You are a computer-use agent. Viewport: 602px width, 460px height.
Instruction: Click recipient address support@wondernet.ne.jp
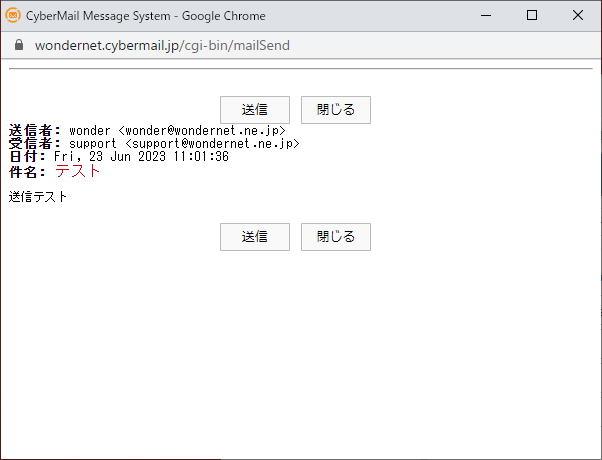[x=212, y=144]
